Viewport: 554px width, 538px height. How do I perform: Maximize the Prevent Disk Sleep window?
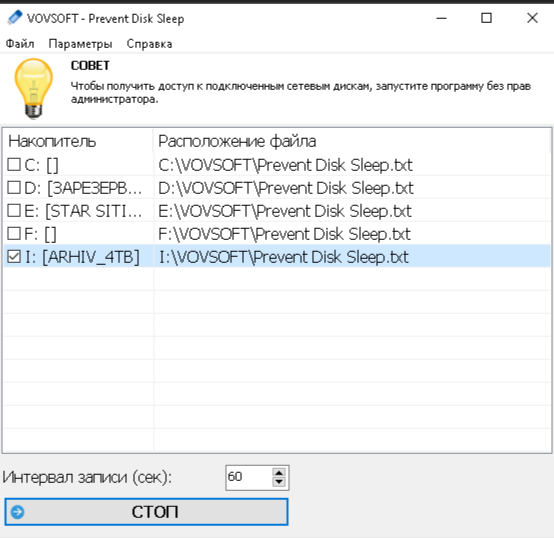click(x=487, y=18)
